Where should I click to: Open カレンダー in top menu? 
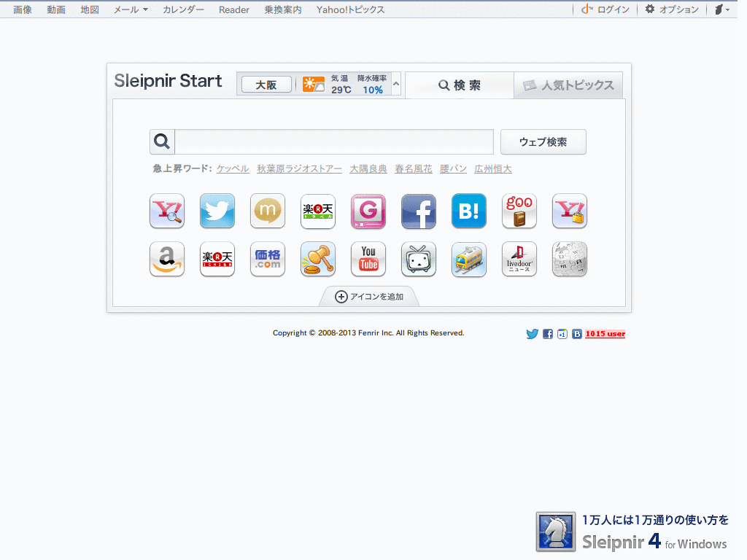point(183,9)
